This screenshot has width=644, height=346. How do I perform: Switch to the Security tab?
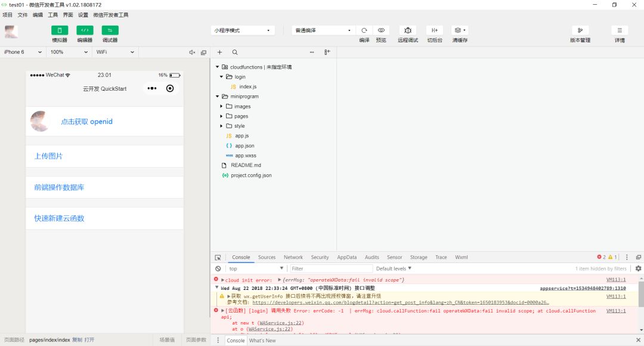(320, 257)
